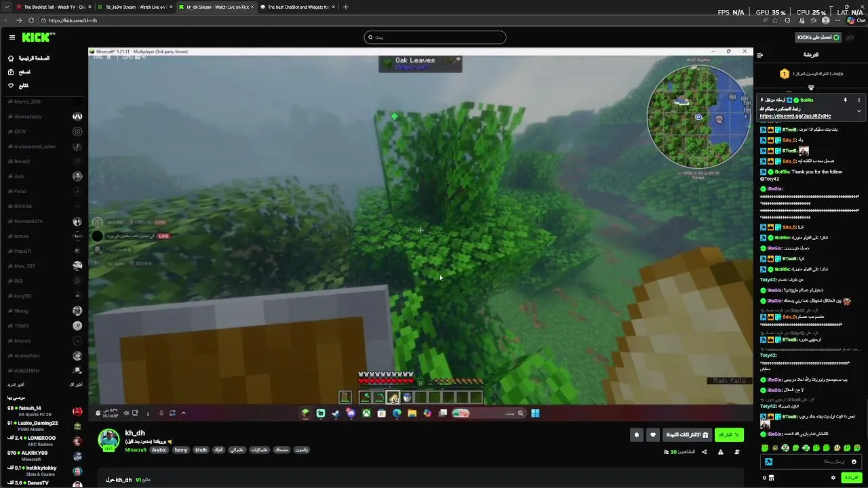The width and height of the screenshot is (868, 488).
Task: Open ALKRKY99 recommended channel
Action: tap(45, 455)
